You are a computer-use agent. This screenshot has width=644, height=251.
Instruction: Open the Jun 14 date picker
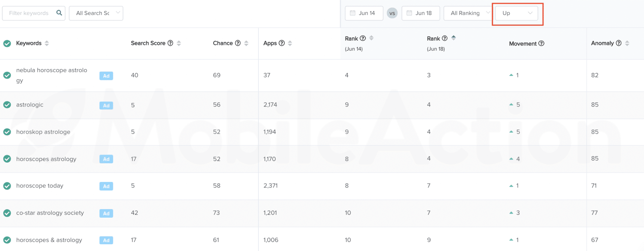click(x=364, y=13)
